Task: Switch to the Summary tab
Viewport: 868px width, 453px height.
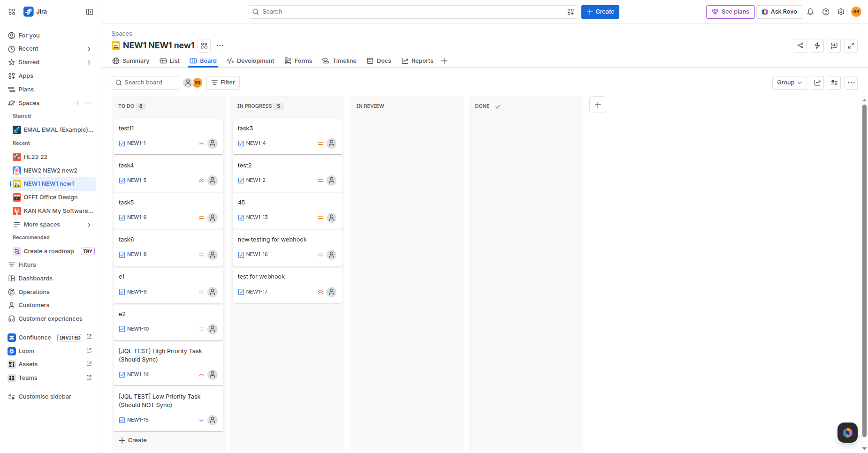Action: tap(131, 61)
